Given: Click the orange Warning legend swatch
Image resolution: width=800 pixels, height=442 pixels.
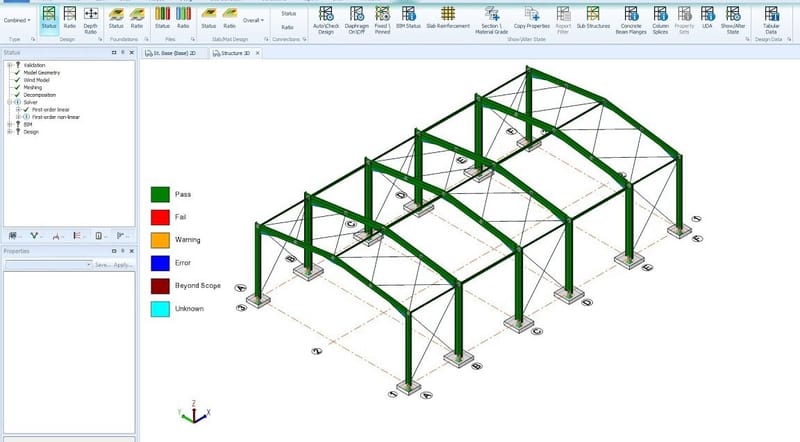Looking at the screenshot, I should pos(160,240).
